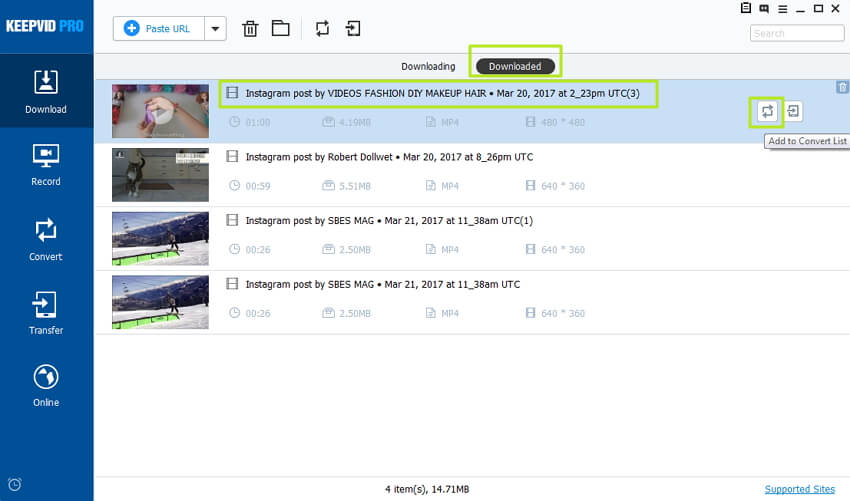Delete the VIDEOS FASHION DIY row via trash

click(x=842, y=87)
